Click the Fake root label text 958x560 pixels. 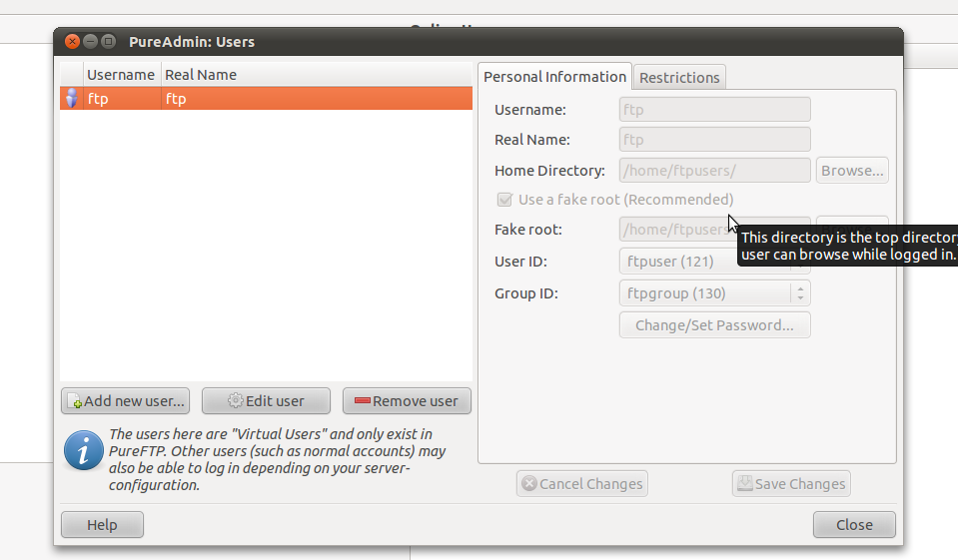(527, 230)
